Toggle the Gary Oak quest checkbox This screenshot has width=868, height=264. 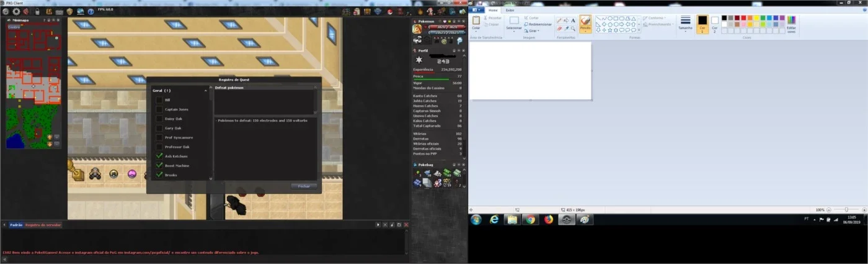tap(159, 127)
